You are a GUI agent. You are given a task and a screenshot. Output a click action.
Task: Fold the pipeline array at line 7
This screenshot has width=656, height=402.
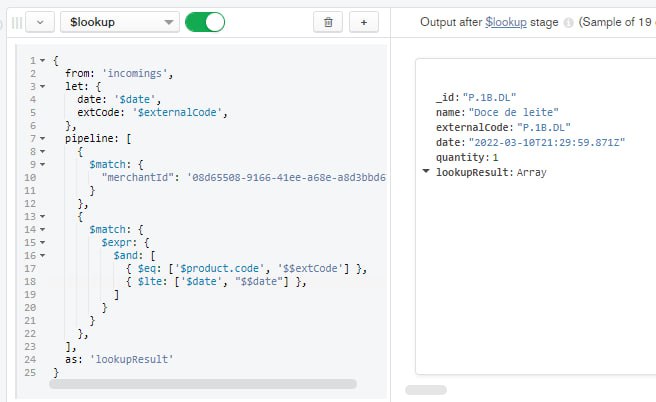tap(42, 138)
